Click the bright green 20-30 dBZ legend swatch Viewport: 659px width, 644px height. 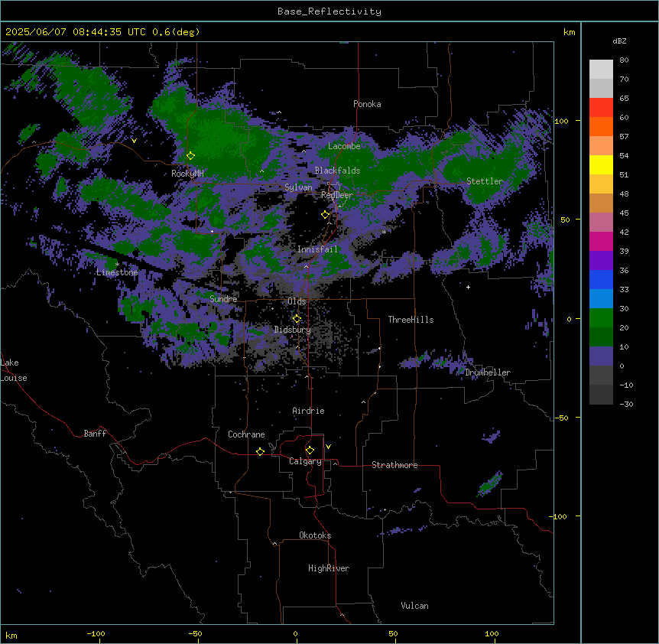601,318
